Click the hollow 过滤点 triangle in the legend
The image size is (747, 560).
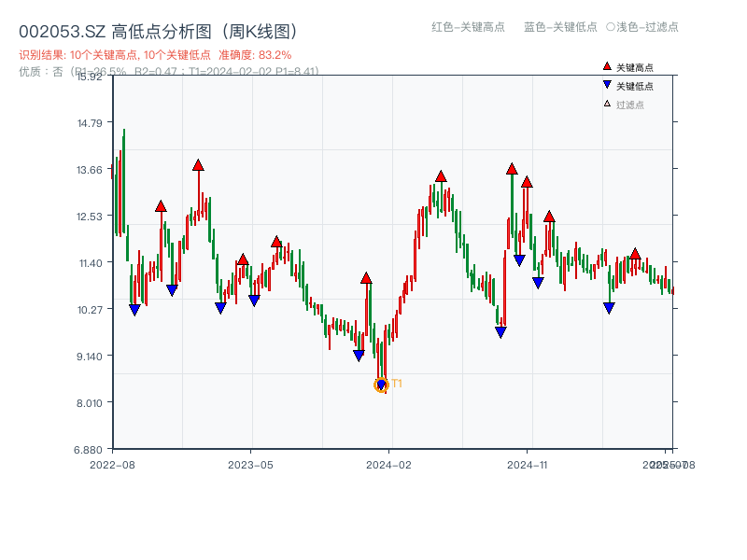(607, 104)
